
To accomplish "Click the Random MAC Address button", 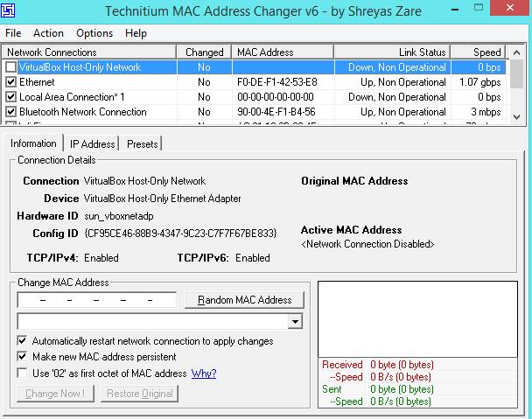I will tap(244, 300).
